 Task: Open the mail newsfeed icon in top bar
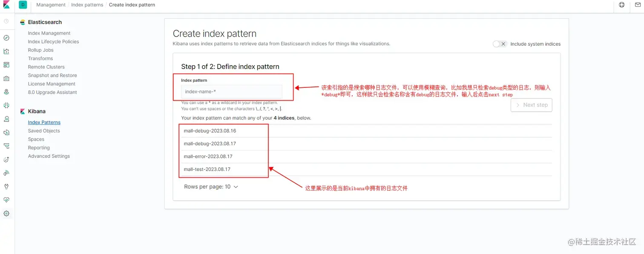tap(638, 5)
